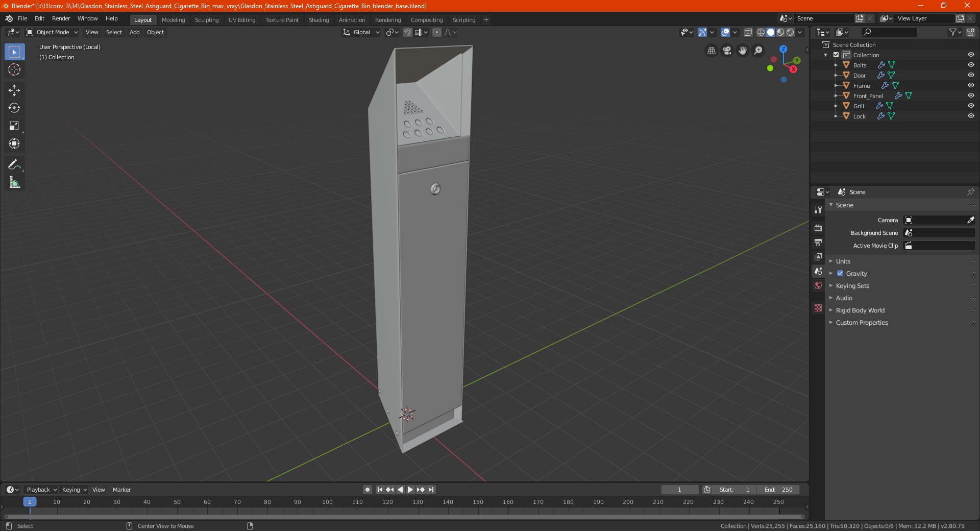Click the zoom view magnifier icon
This screenshot has height=531, width=980.
[x=758, y=51]
